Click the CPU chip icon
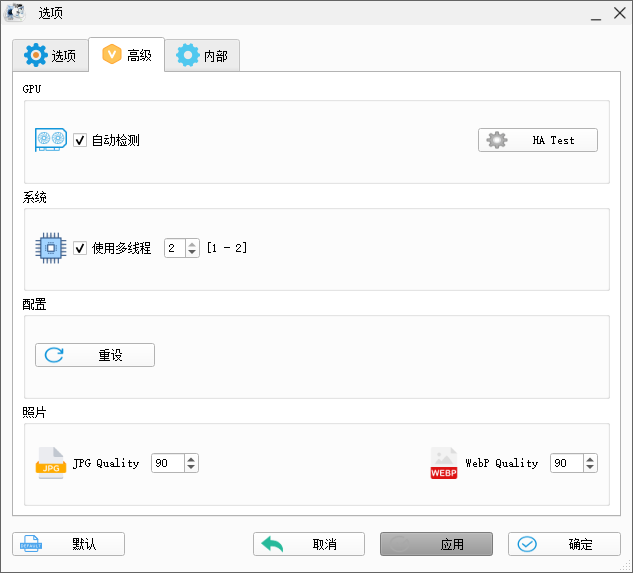The height and width of the screenshot is (573, 633). tap(51, 248)
